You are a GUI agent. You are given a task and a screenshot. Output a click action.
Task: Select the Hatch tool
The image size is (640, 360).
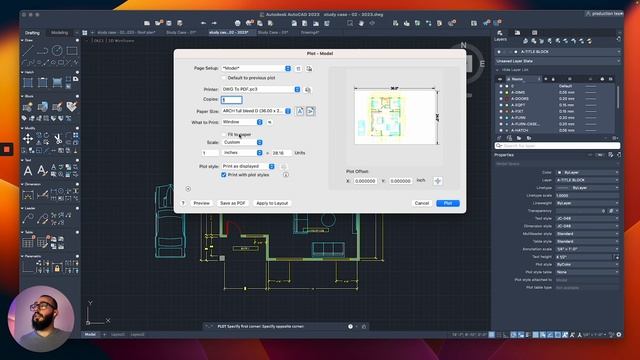28,82
